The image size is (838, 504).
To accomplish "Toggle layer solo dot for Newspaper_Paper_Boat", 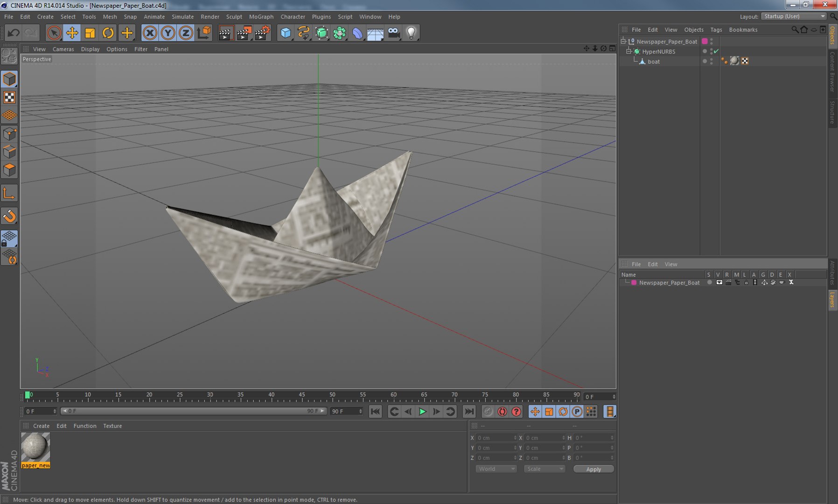I will pyautogui.click(x=709, y=282).
